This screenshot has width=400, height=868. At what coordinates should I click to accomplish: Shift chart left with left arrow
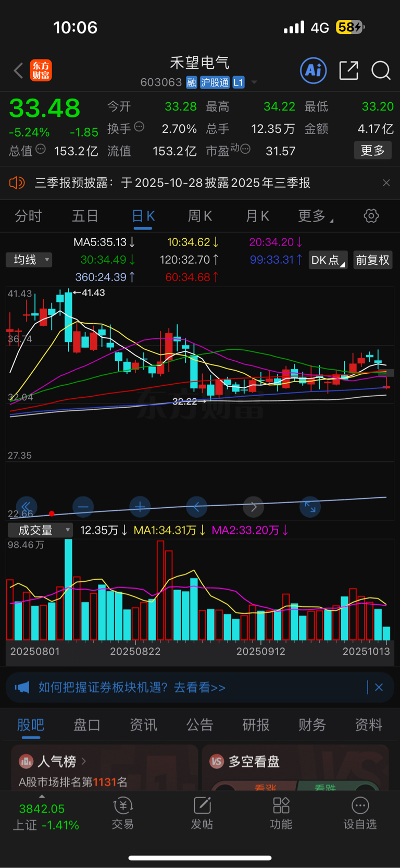(x=196, y=507)
